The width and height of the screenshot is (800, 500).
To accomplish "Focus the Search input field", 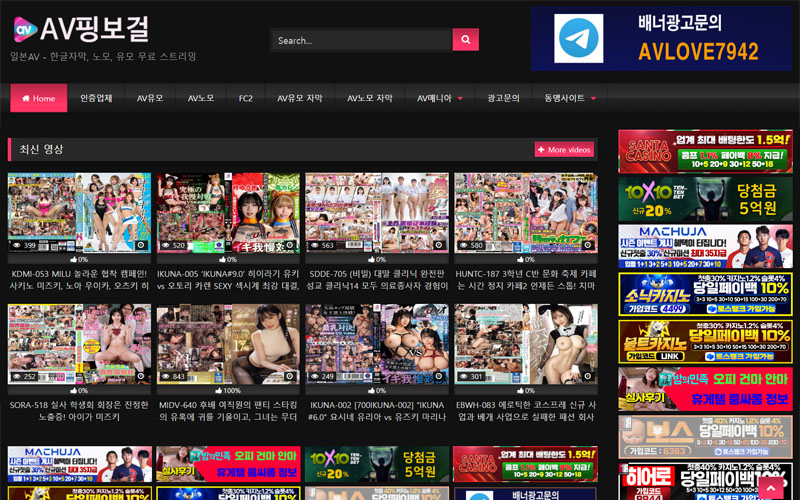I will 361,40.
